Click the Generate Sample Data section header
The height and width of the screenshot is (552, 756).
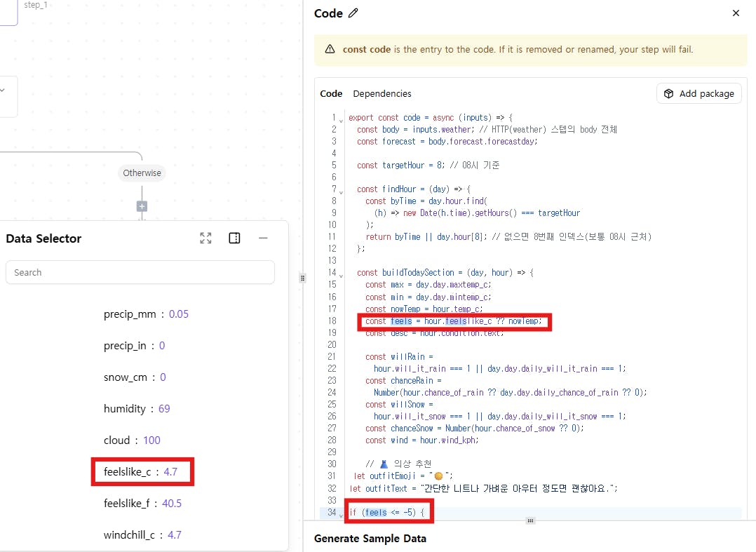[370, 539]
